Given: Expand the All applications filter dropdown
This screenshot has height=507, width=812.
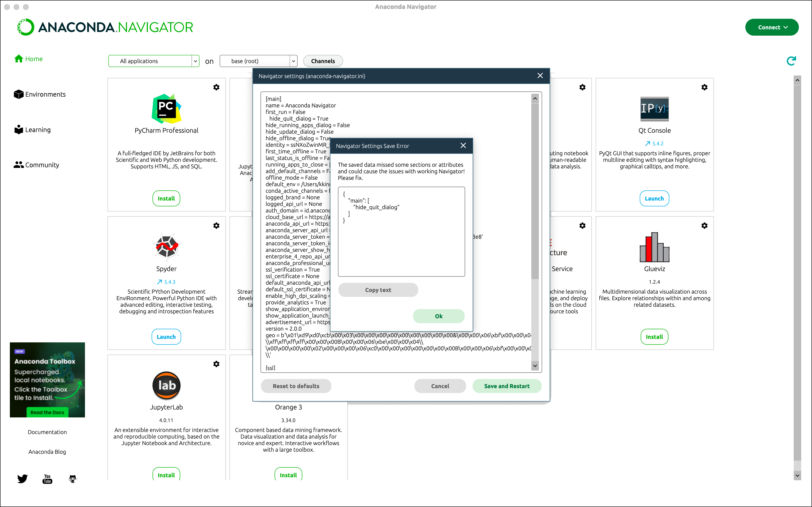Looking at the screenshot, I should point(195,61).
